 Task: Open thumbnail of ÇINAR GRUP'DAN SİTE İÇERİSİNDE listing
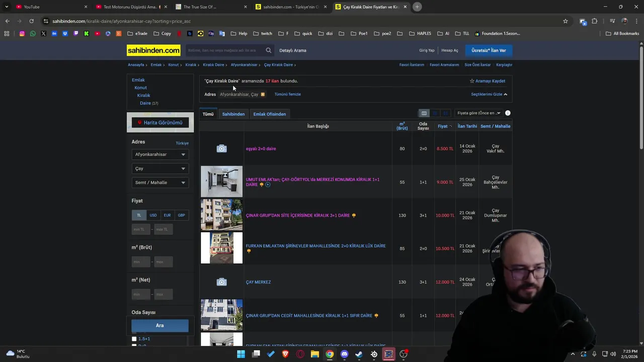click(221, 215)
